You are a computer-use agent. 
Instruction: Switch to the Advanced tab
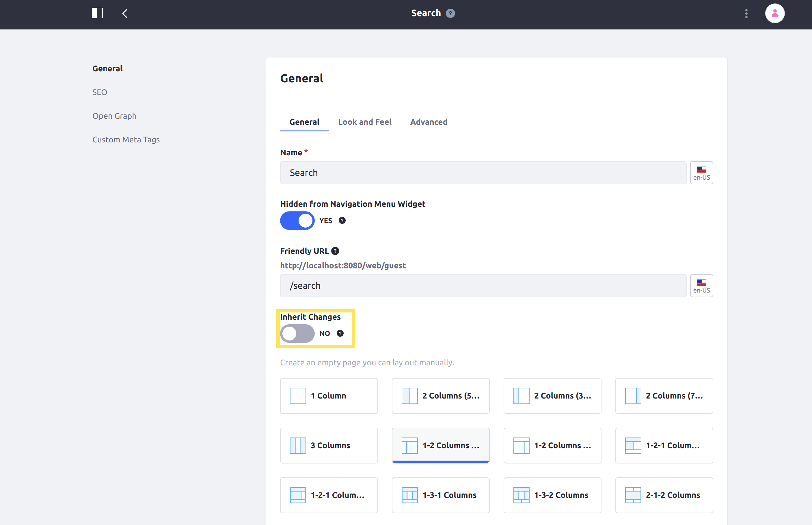click(x=429, y=121)
